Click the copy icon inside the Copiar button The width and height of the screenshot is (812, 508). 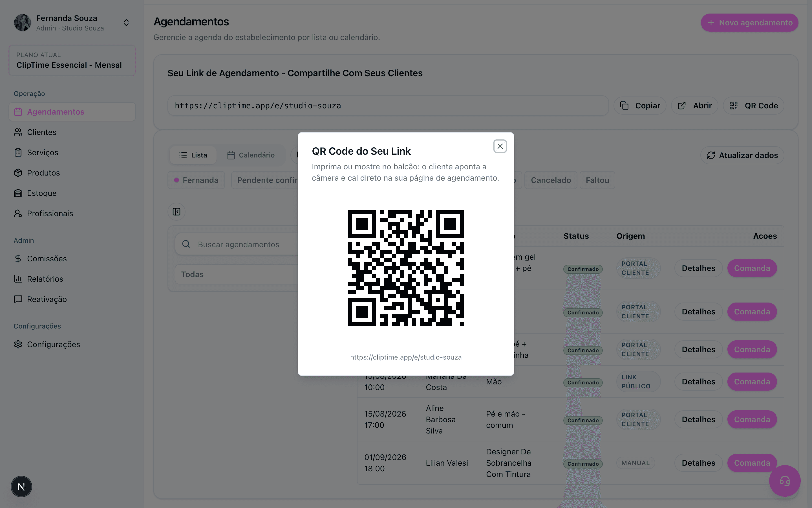[624, 106]
